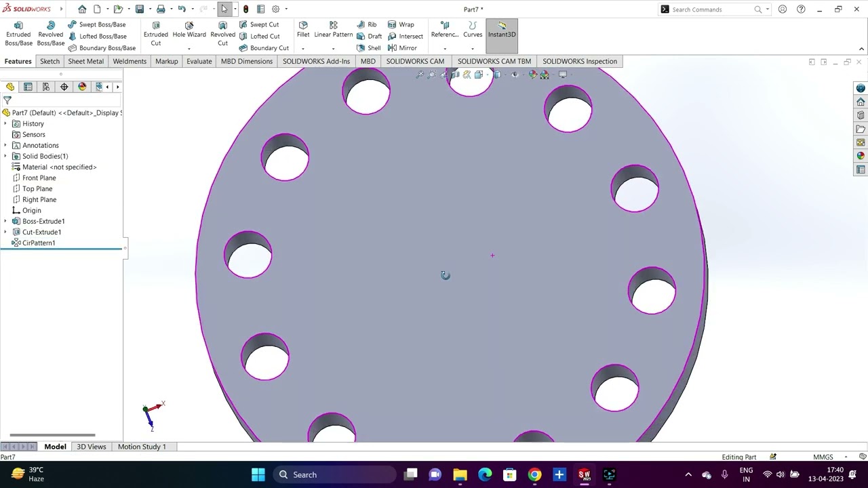868x488 pixels.
Task: Activate the Extruded Cut tool
Action: 155,34
